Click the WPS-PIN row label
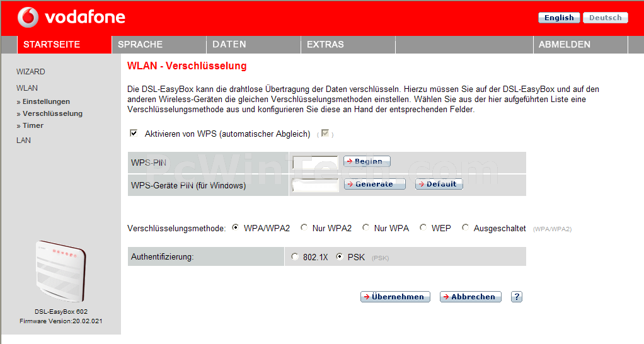The width and height of the screenshot is (644, 344). [149, 163]
